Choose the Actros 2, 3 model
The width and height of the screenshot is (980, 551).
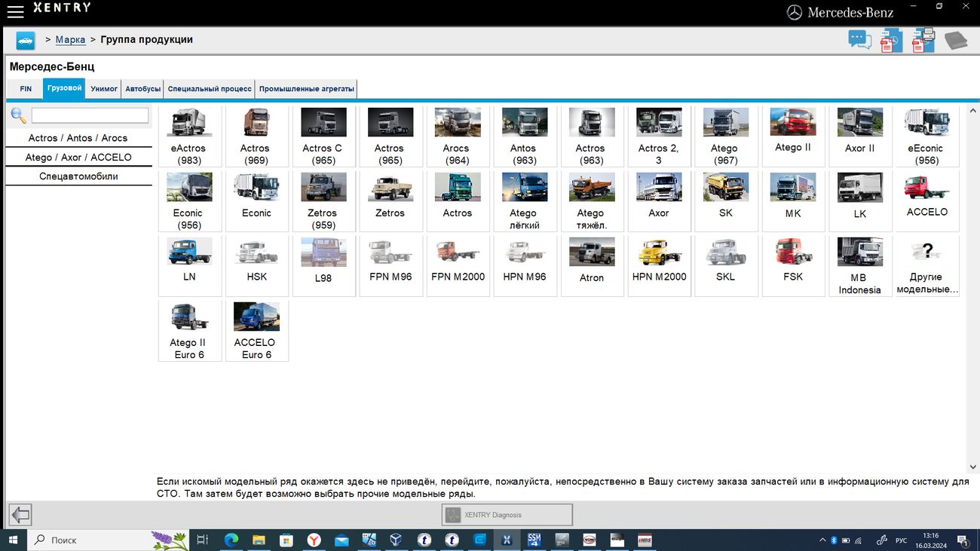659,136
